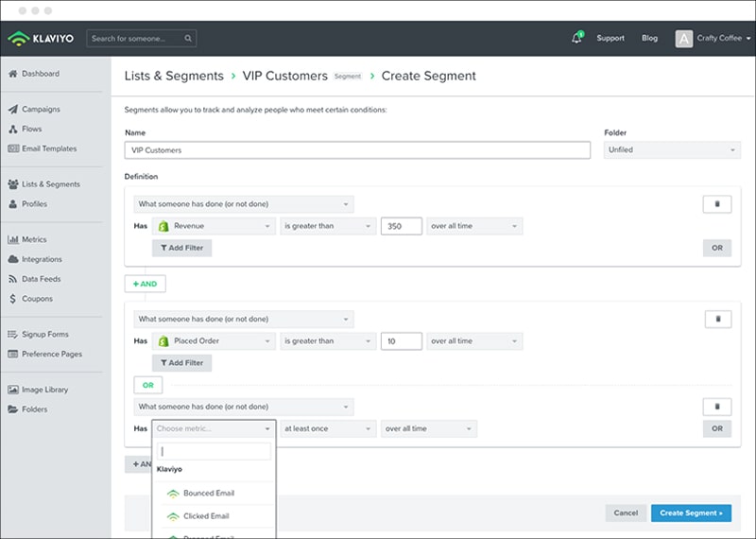This screenshot has height=539, width=756.
Task: Click the Create Segment button
Action: [690, 513]
